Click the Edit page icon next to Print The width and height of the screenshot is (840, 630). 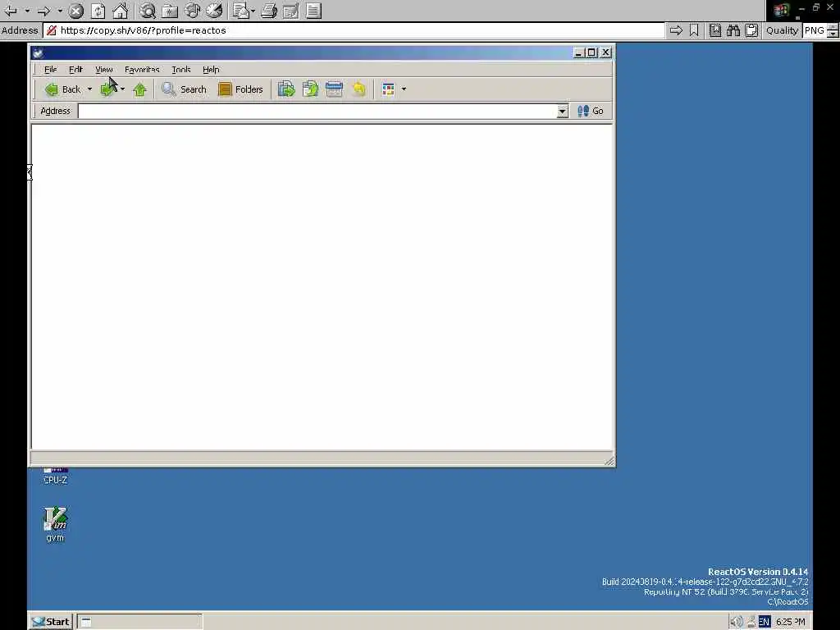[x=291, y=10]
